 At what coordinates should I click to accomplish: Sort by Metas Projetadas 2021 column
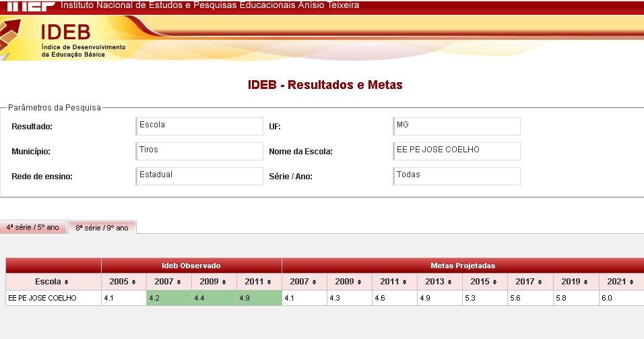pos(621,282)
